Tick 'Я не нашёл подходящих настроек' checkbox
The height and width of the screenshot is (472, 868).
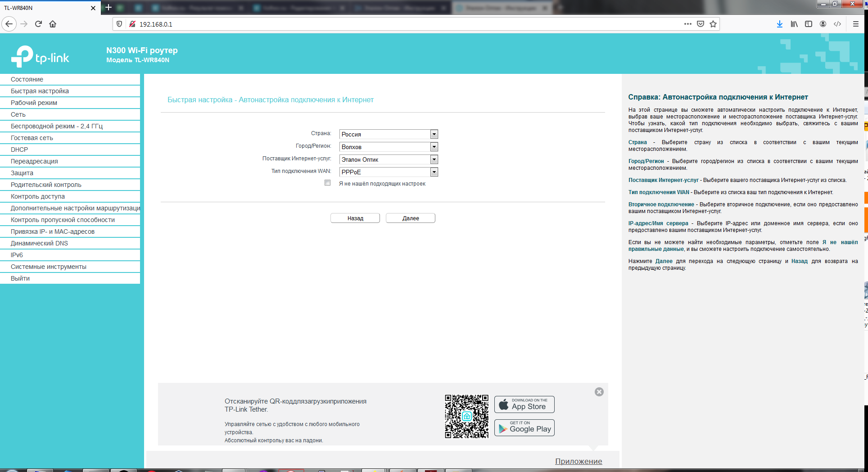328,183
